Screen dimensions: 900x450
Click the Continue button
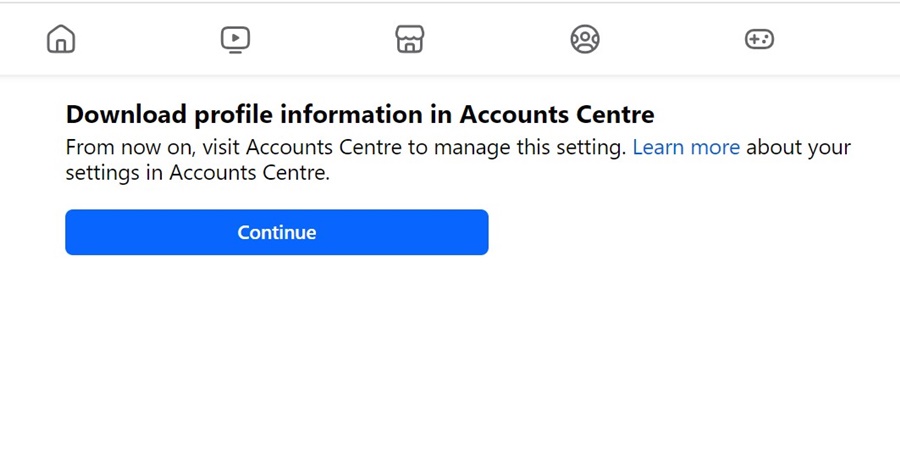coord(277,232)
